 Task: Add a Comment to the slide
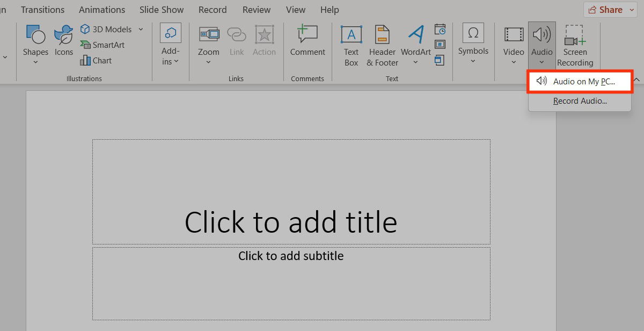coord(308,42)
